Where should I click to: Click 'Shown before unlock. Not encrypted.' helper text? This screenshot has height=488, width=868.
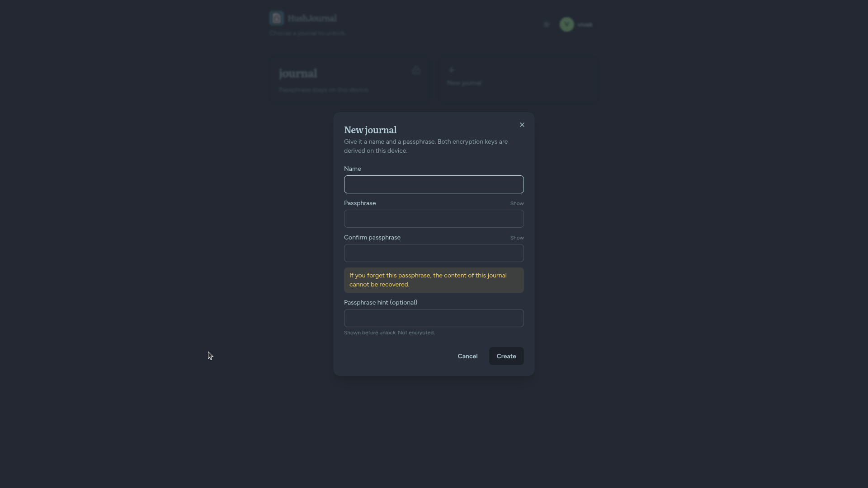pos(389,333)
